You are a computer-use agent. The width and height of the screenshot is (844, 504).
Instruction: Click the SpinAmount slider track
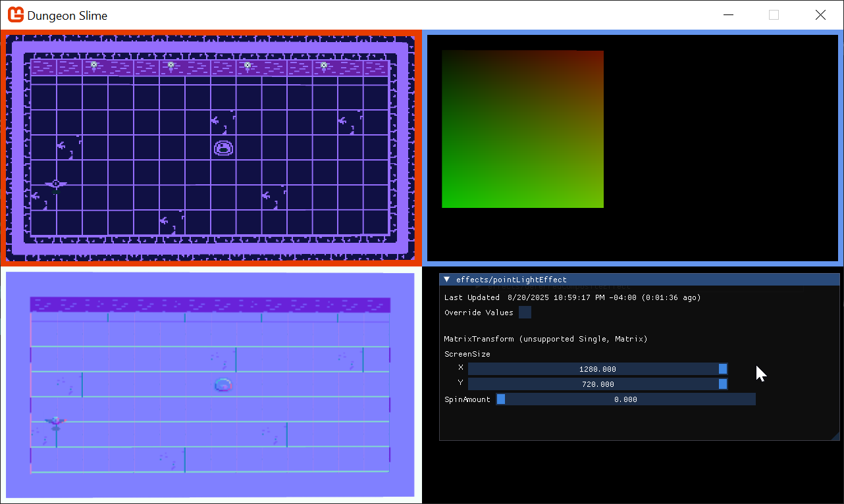pyautogui.click(x=625, y=399)
